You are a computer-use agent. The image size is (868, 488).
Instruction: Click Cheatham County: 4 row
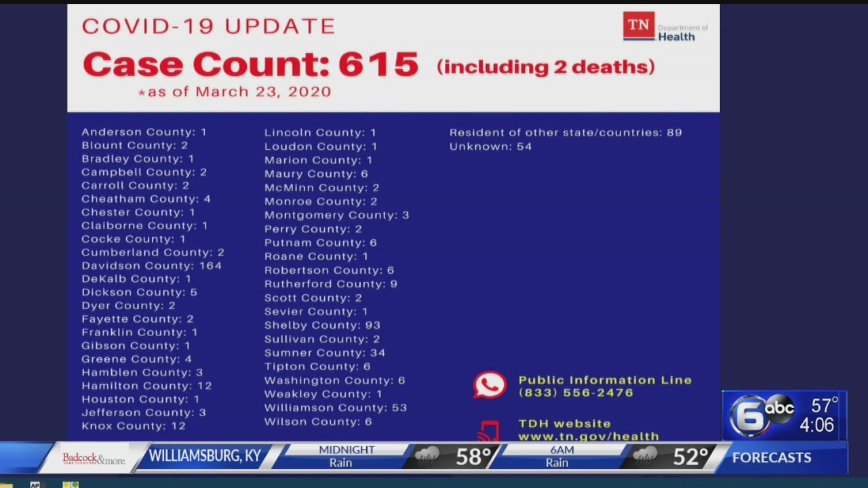[x=146, y=199]
